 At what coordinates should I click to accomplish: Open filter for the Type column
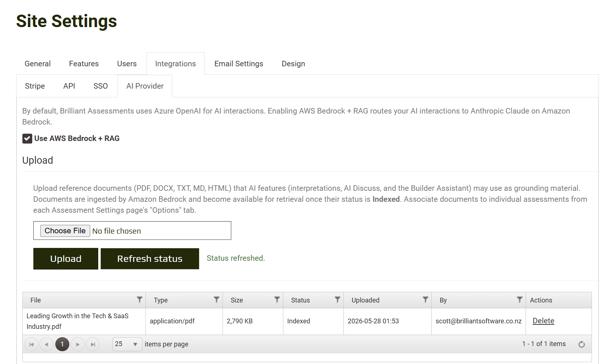coord(216,300)
